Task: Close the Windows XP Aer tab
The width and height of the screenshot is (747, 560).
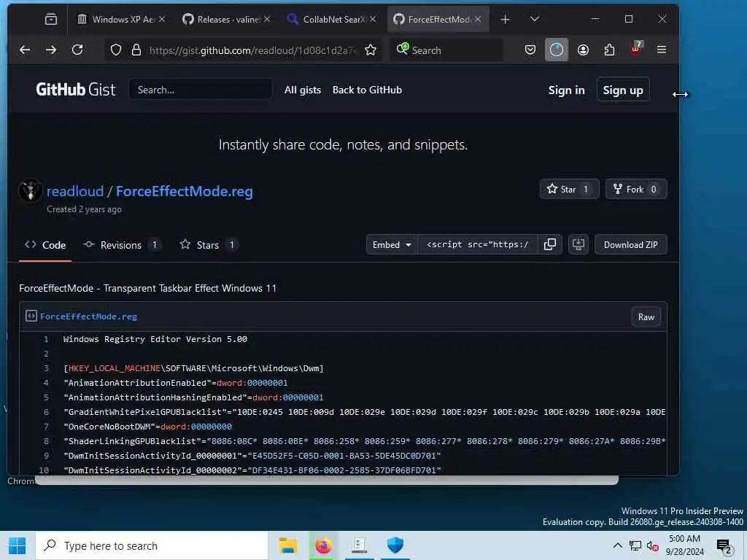Action: [162, 19]
